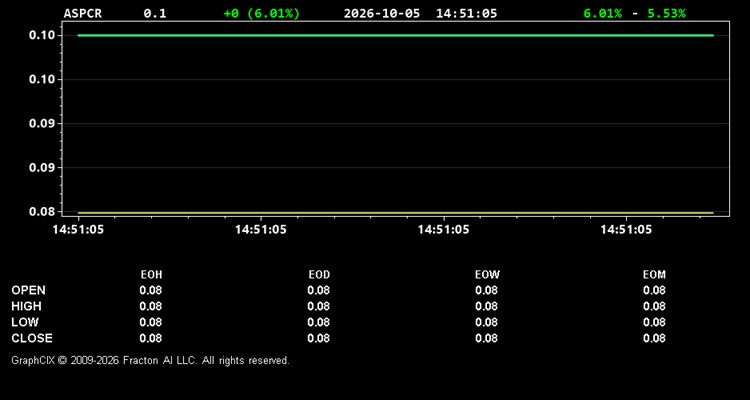Select the EOD value in the LOW row

(x=319, y=322)
